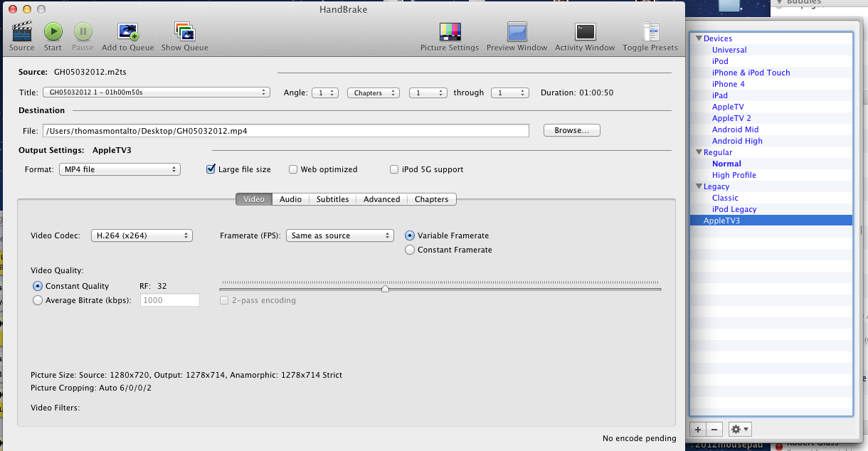The height and width of the screenshot is (451, 868).
Task: Click the disabled 2-pass encoding checkbox
Action: click(x=224, y=300)
